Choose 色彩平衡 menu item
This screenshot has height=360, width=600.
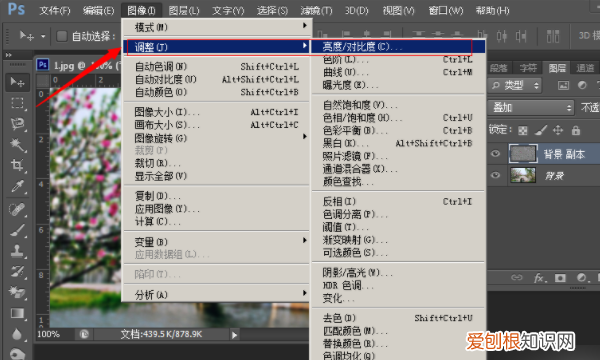[x=398, y=130]
